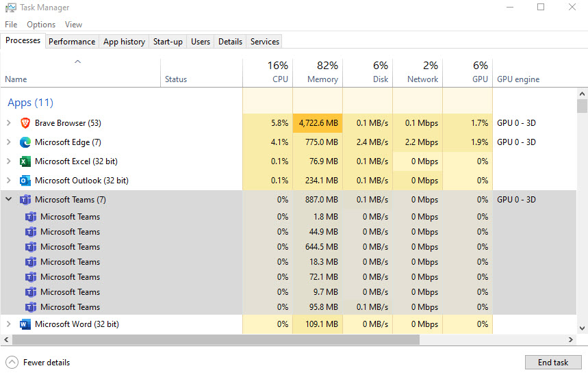Expand the Microsoft Edge process group
The image size is (588, 379).
[x=9, y=142]
